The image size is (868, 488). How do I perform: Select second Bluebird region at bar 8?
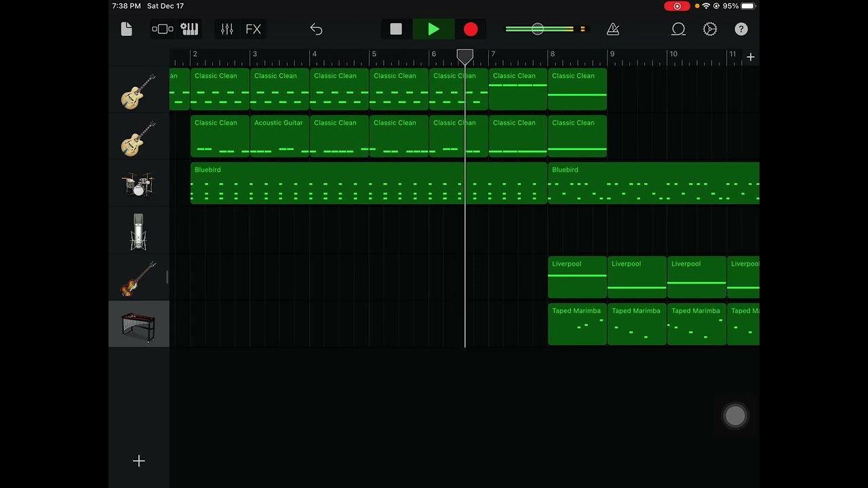[x=654, y=183]
